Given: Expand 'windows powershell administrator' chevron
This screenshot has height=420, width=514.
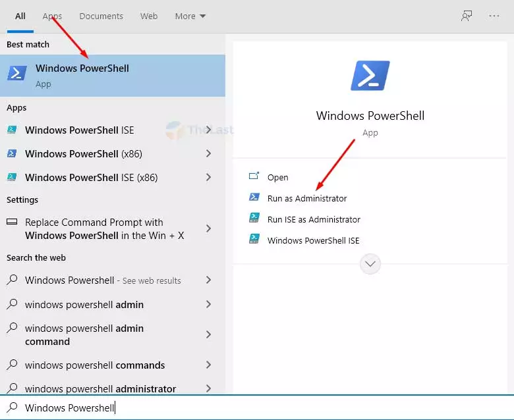Looking at the screenshot, I should coord(208,388).
